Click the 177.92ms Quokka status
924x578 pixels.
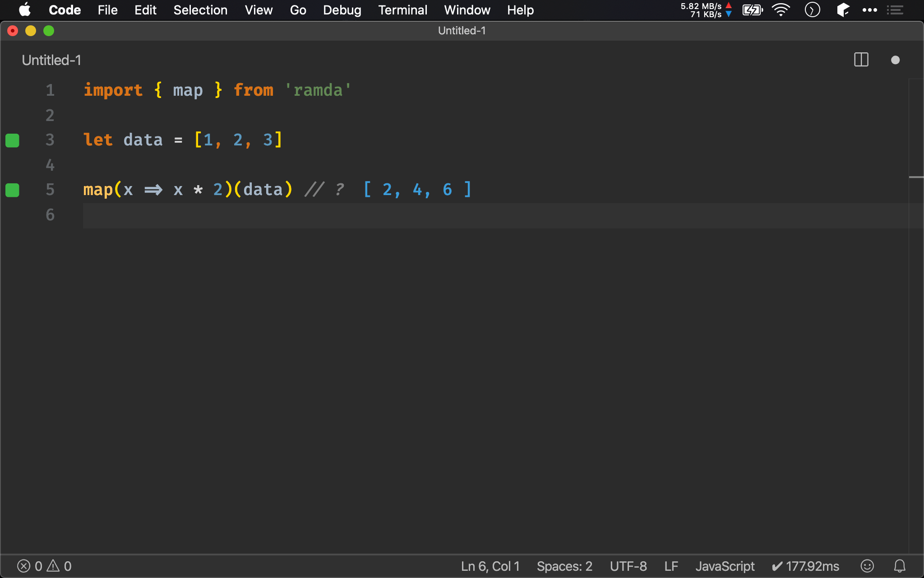[805, 566]
